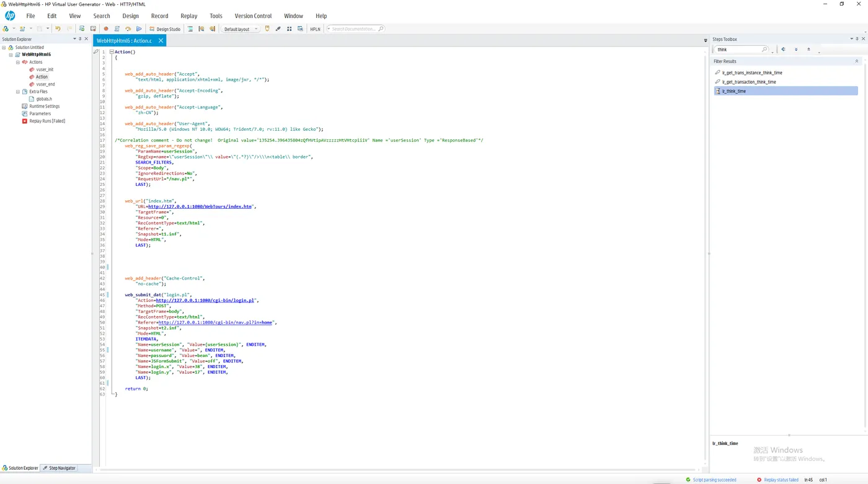
Task: Select the Action item in Solution Explorer
Action: 42,77
